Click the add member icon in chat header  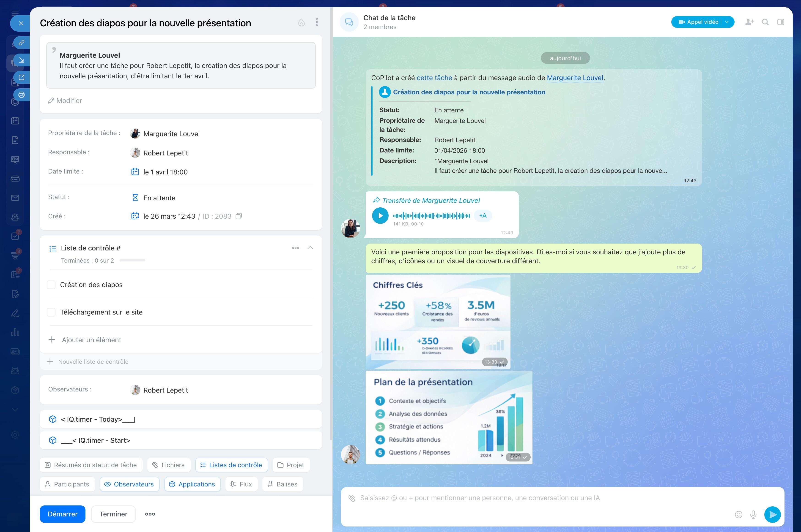click(x=749, y=22)
